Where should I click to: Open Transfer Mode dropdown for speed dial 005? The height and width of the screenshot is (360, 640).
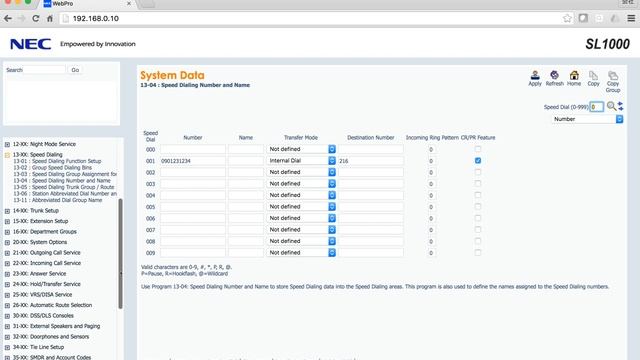coord(301,207)
